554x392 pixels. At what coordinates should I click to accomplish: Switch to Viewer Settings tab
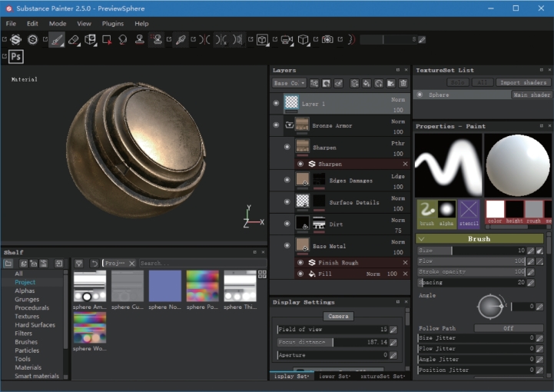334,377
